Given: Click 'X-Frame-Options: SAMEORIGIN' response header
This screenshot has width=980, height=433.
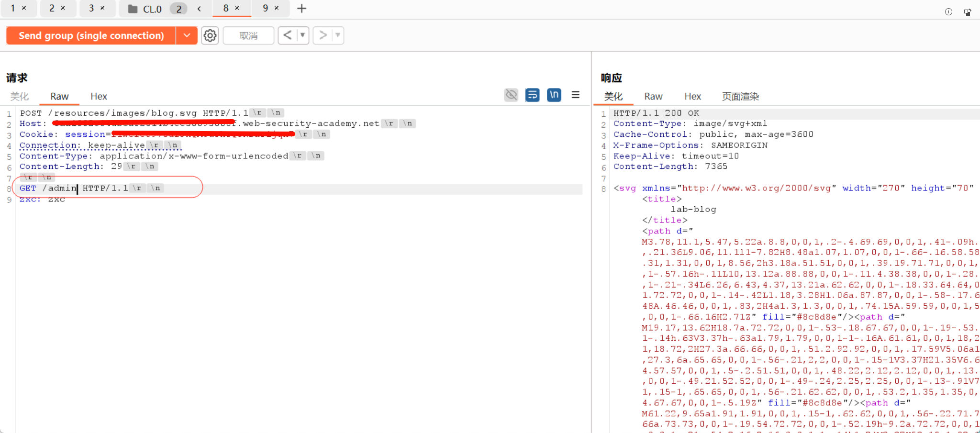Looking at the screenshot, I should tap(690, 145).
